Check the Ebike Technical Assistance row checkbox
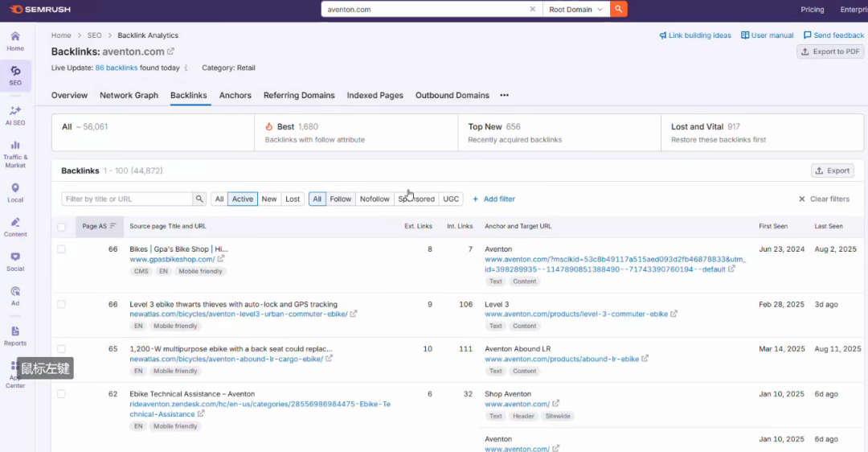Image resolution: width=868 pixels, height=452 pixels. [61, 394]
